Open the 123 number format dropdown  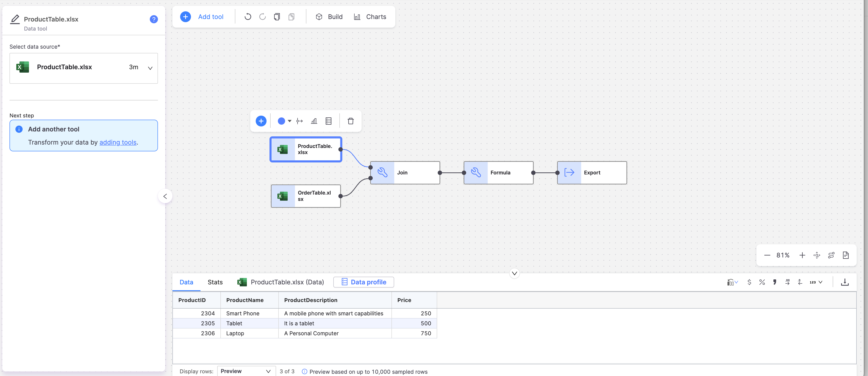(x=816, y=282)
